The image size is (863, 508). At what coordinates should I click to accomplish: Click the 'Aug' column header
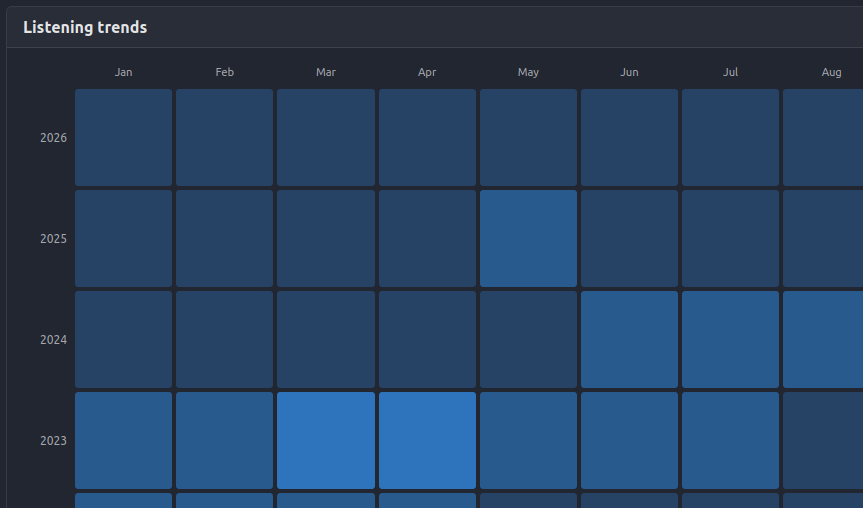point(831,72)
